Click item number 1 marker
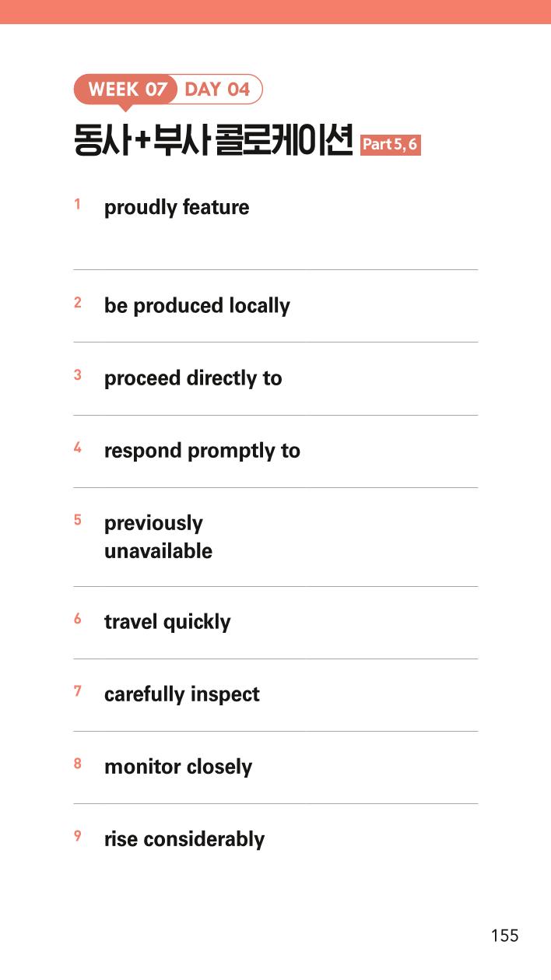551x980 pixels. pos(77,204)
